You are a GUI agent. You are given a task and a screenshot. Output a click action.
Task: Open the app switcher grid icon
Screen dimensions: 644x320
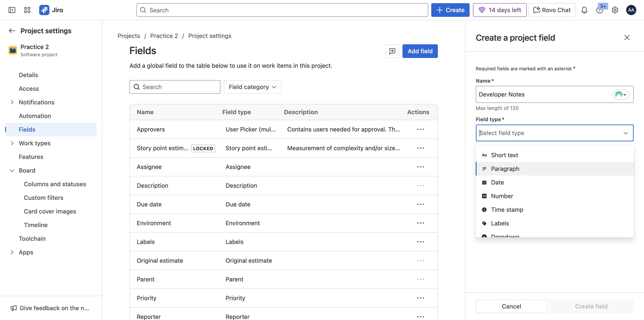[x=27, y=10]
